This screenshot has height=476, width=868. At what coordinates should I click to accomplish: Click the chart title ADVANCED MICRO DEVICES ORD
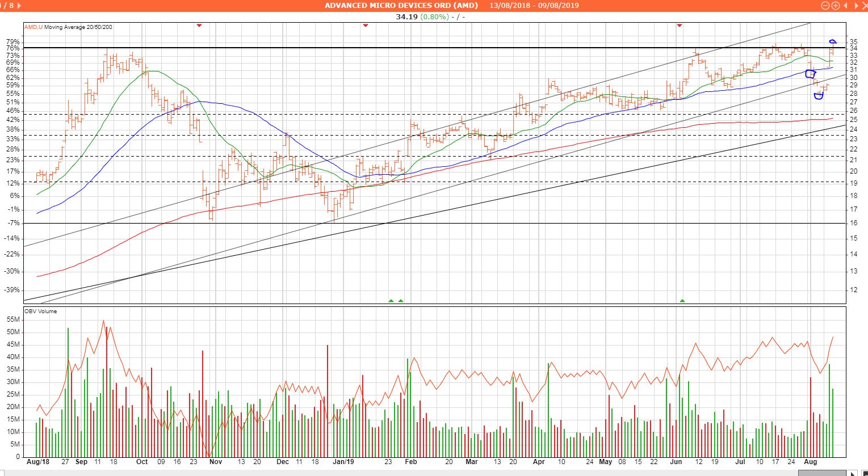pos(401,6)
